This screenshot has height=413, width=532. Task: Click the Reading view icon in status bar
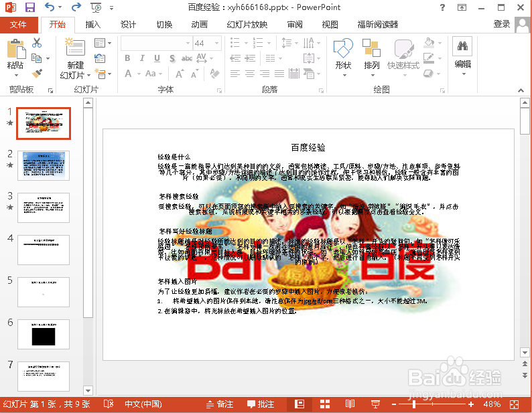coord(350,404)
